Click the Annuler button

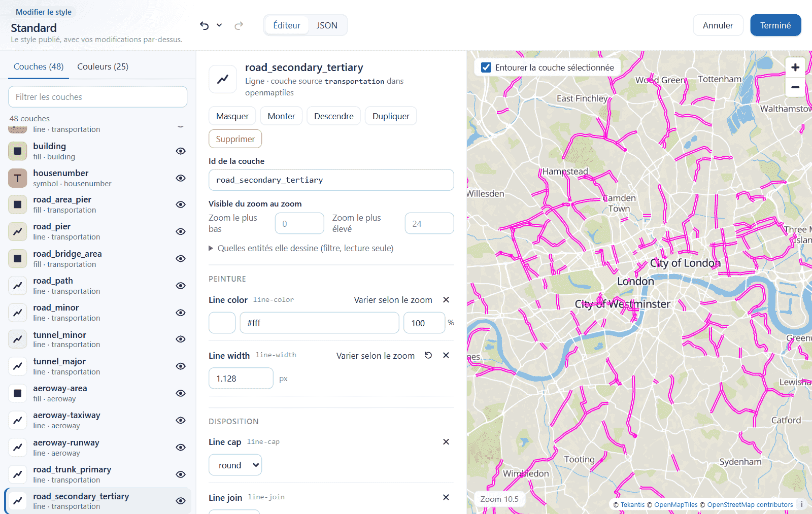[718, 25]
